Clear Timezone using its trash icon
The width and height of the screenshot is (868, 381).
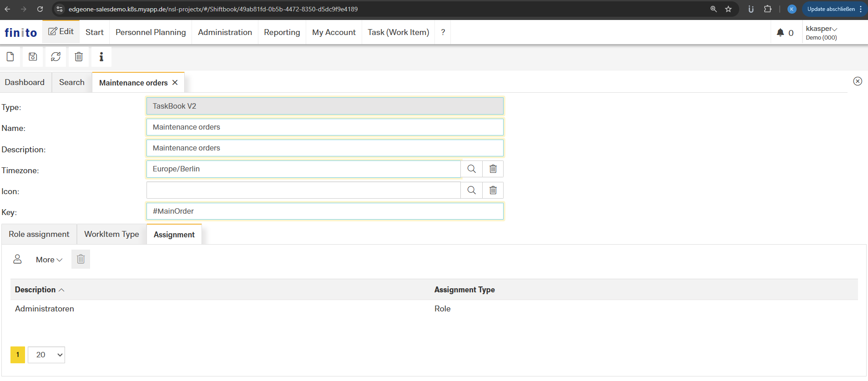[x=493, y=169]
